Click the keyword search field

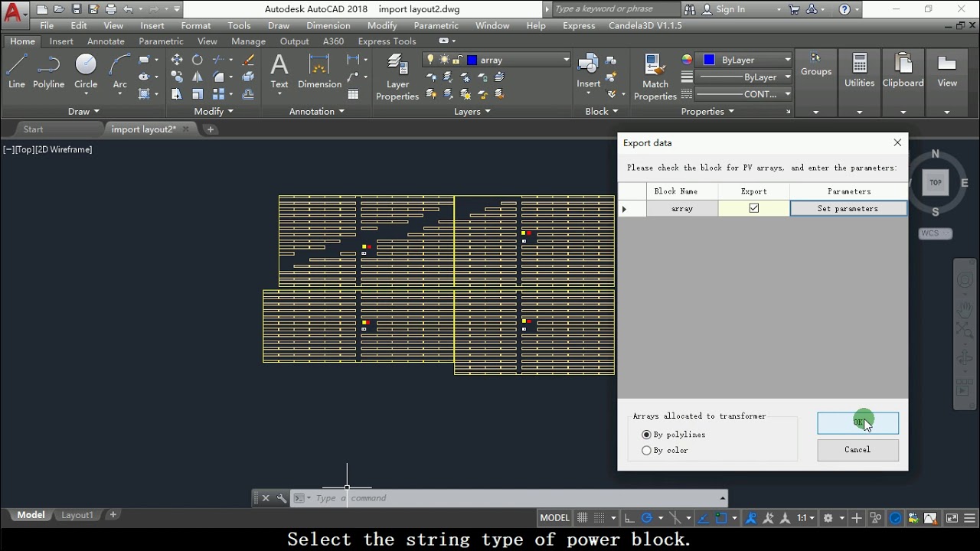pyautogui.click(x=615, y=9)
